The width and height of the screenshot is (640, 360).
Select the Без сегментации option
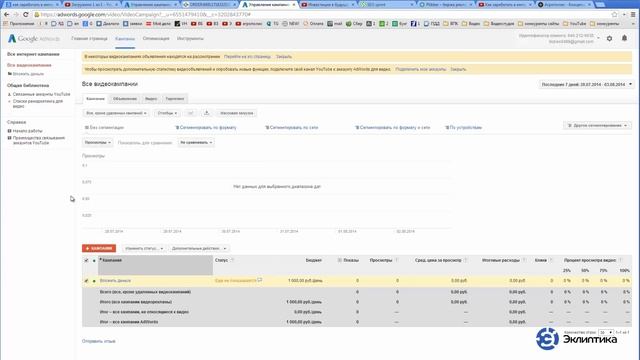point(104,128)
